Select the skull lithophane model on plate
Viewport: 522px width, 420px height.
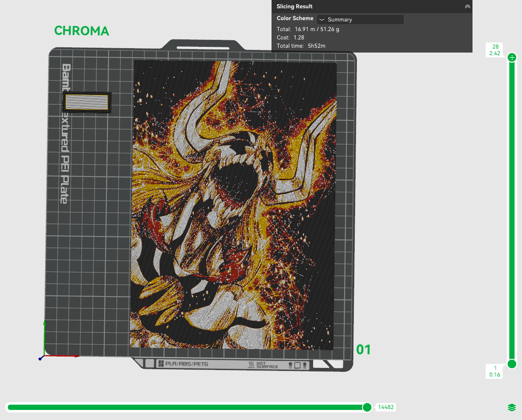(x=233, y=205)
